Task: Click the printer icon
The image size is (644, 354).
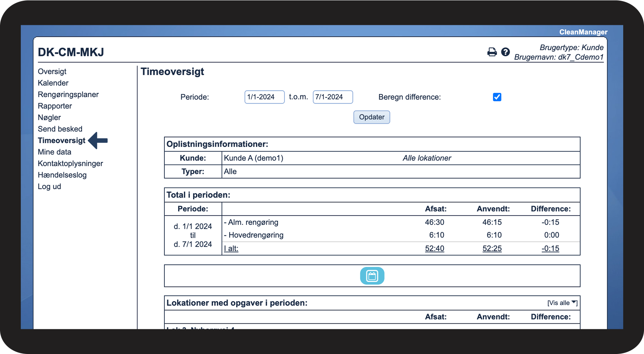Action: 492,52
